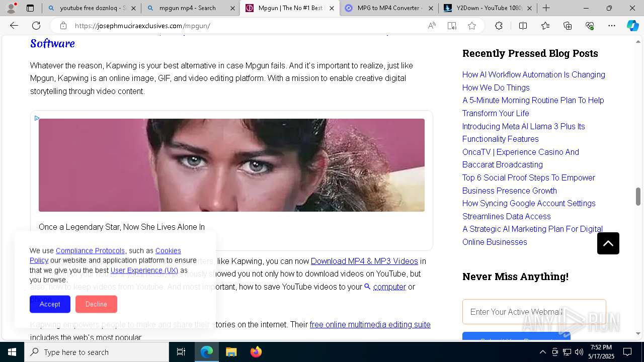Open the Windows Start menu
The width and height of the screenshot is (644, 362).
(x=12, y=352)
